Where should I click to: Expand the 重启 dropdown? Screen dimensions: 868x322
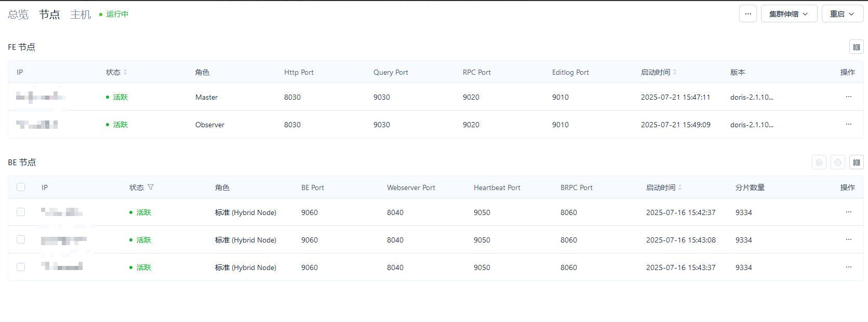click(842, 14)
